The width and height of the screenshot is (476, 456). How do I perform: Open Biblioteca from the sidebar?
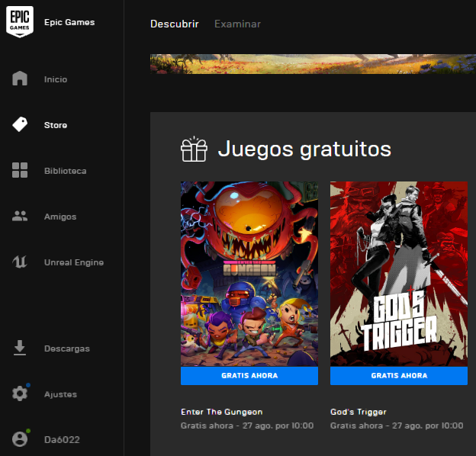pyautogui.click(x=66, y=171)
